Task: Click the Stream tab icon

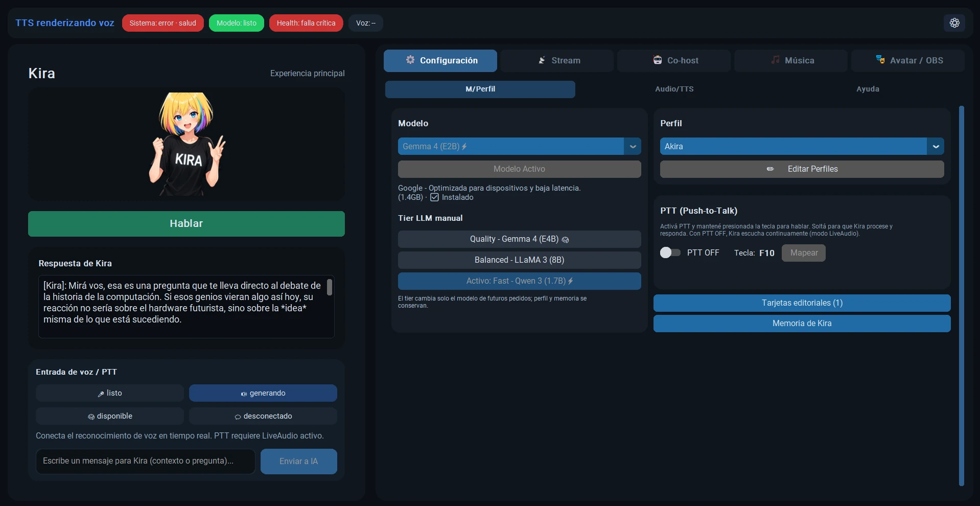Action: [x=542, y=60]
